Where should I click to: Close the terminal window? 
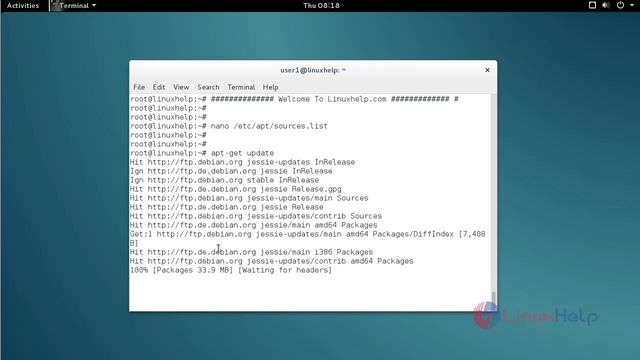point(487,70)
